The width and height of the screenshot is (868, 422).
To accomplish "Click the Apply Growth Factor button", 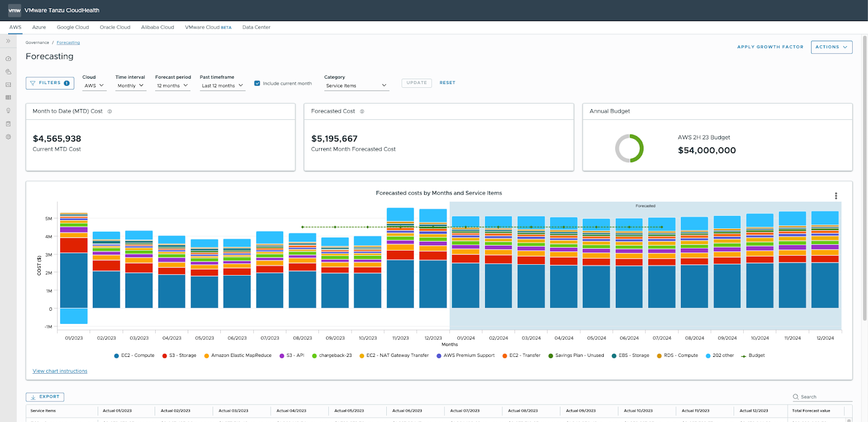I will coord(770,47).
